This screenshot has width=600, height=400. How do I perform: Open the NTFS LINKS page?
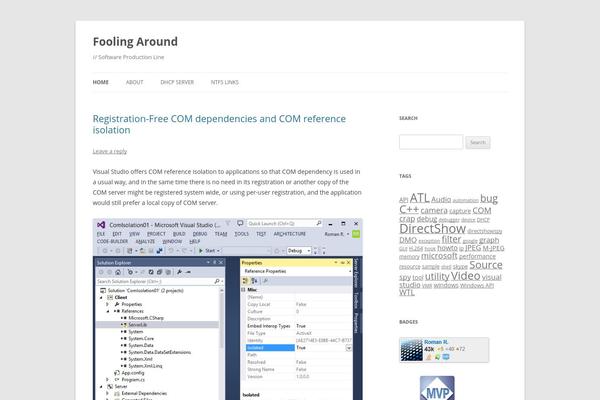click(225, 82)
